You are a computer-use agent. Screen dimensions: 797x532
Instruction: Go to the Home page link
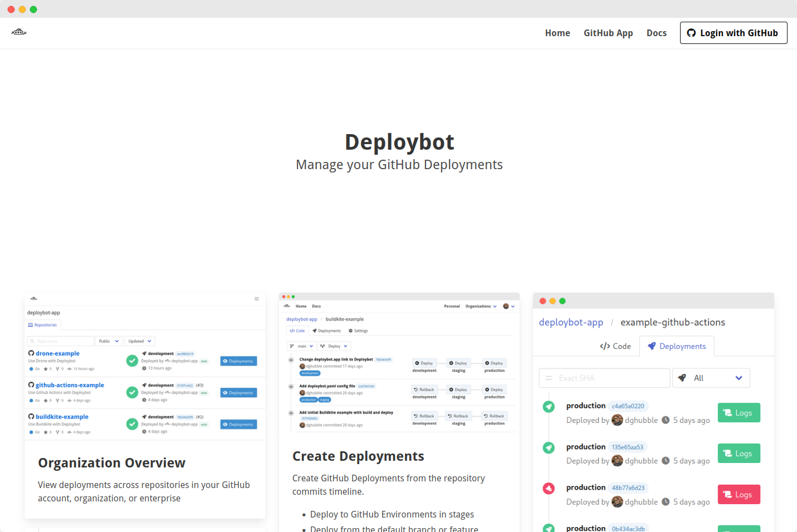pyautogui.click(x=558, y=33)
